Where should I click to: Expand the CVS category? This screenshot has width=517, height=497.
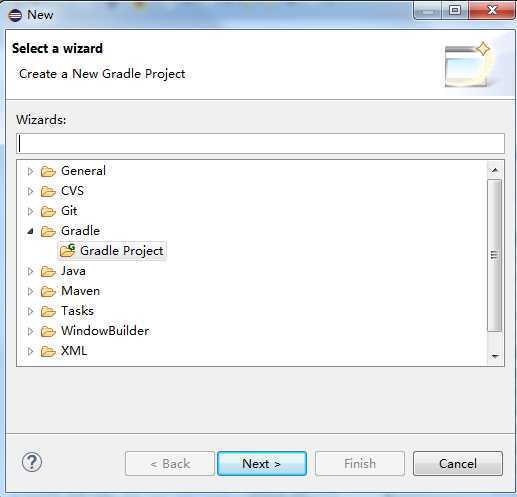tap(30, 191)
